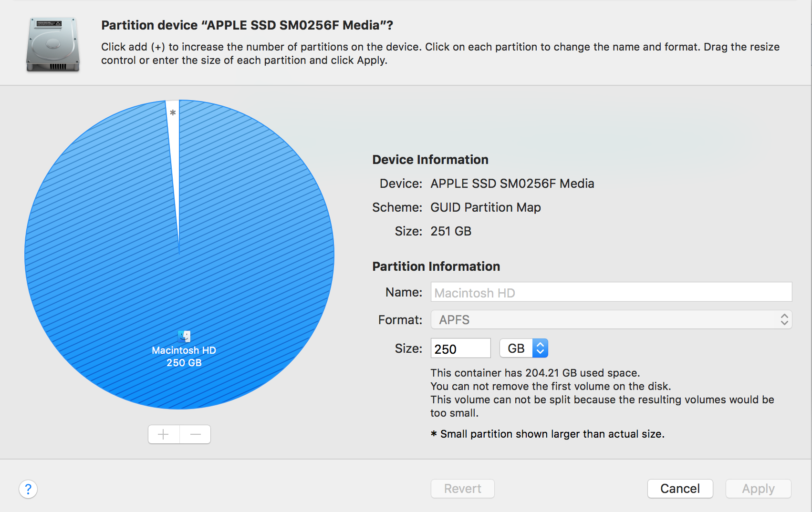Open the APFS Format dropdown

[x=611, y=320]
